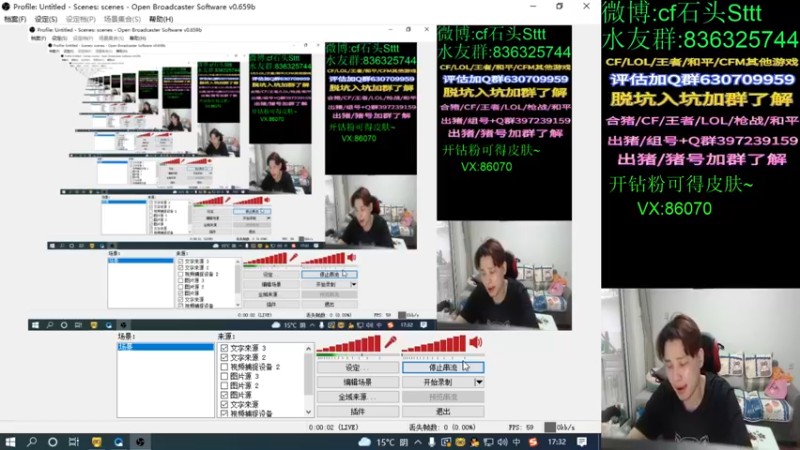Open network status tray icon
800x450 pixels.
[488, 442]
